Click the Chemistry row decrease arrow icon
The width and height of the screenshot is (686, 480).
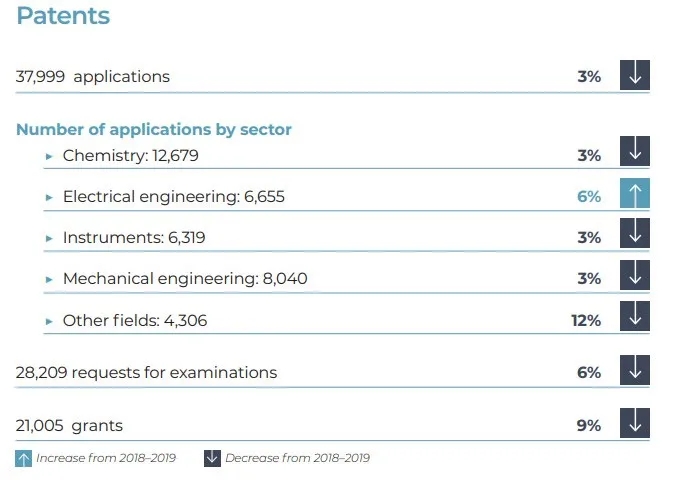tap(635, 152)
